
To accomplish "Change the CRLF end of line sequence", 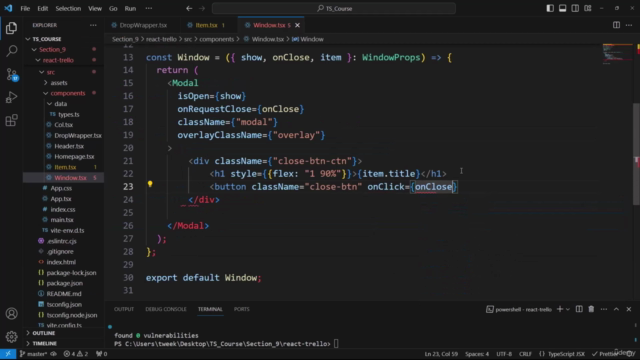I will point(525,354).
